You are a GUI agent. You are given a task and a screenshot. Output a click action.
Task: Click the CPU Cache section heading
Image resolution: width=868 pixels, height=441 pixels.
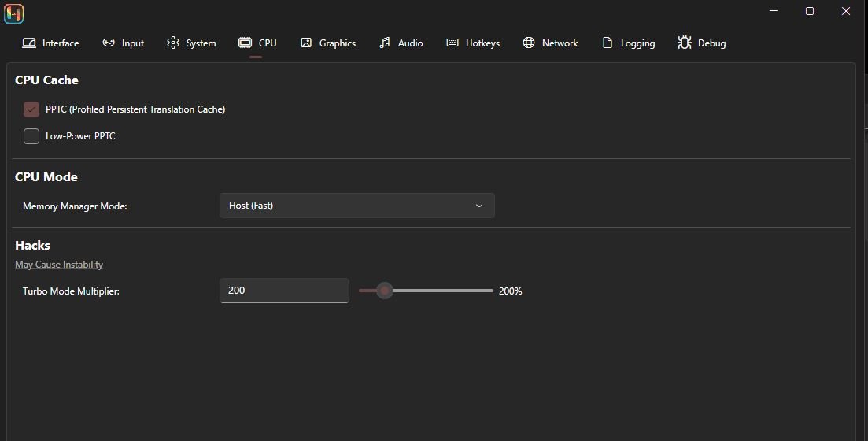[x=46, y=80]
